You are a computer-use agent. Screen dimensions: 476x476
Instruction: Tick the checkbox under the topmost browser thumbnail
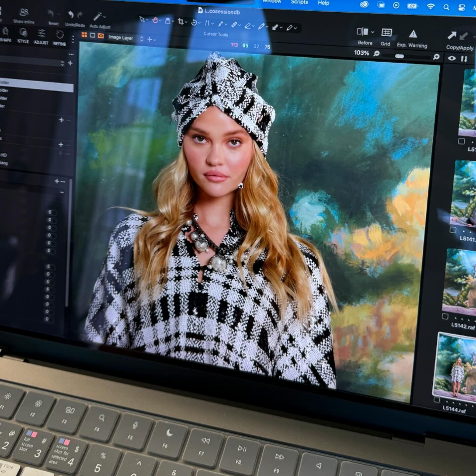[461, 141]
